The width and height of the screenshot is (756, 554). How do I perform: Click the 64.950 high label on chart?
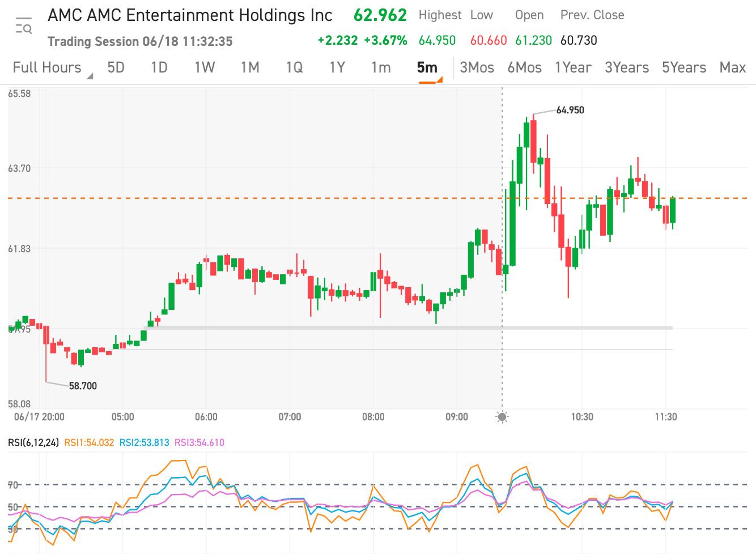coord(570,110)
